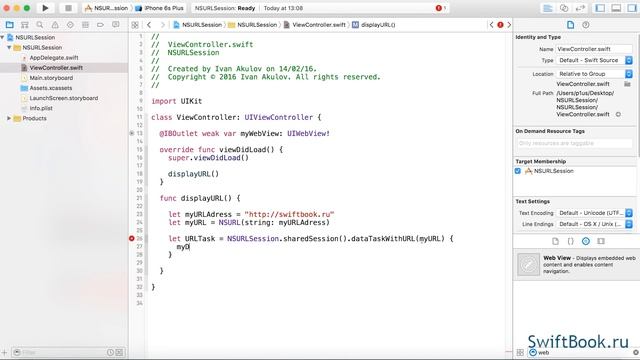Collapse the NSURLSession project root
The width and height of the screenshot is (640, 360).
tap(2, 37)
